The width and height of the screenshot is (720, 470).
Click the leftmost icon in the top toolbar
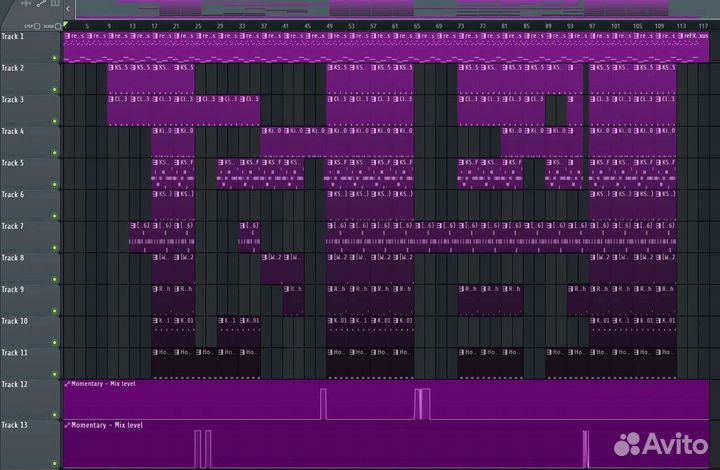pos(25,5)
